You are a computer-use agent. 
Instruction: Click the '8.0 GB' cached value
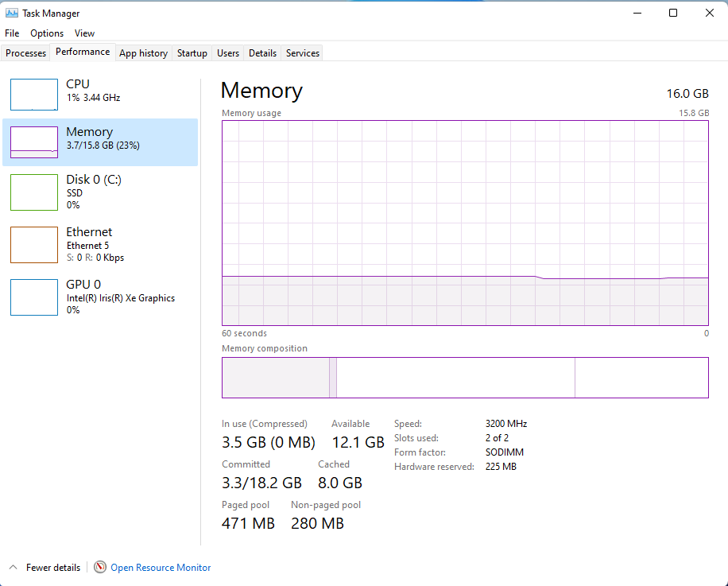click(x=340, y=483)
